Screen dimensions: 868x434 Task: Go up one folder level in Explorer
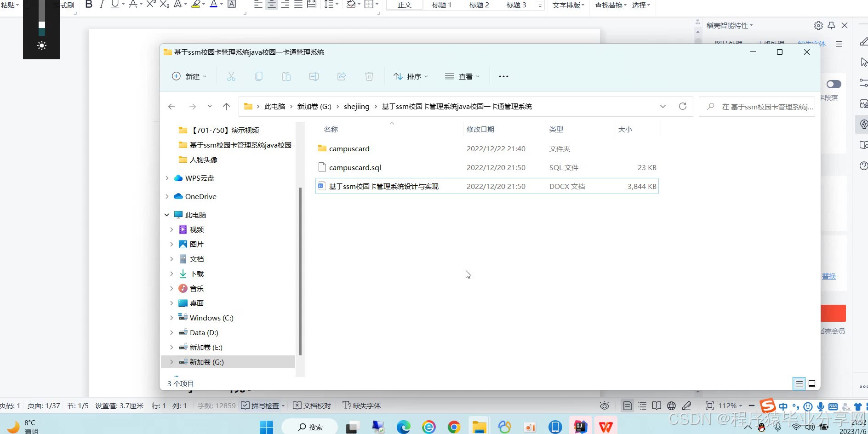tap(226, 107)
